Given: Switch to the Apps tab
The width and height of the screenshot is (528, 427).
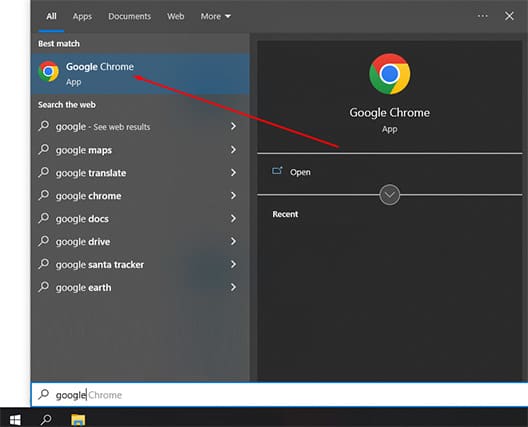Looking at the screenshot, I should point(82,16).
